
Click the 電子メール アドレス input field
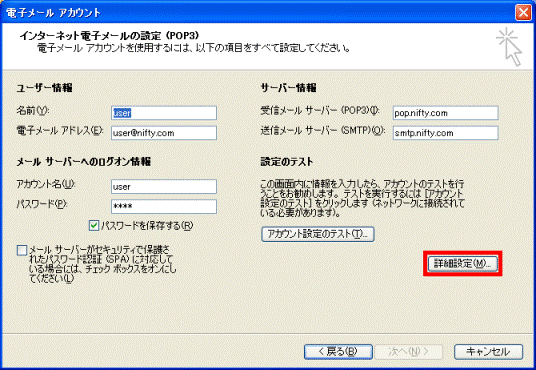[x=164, y=133]
